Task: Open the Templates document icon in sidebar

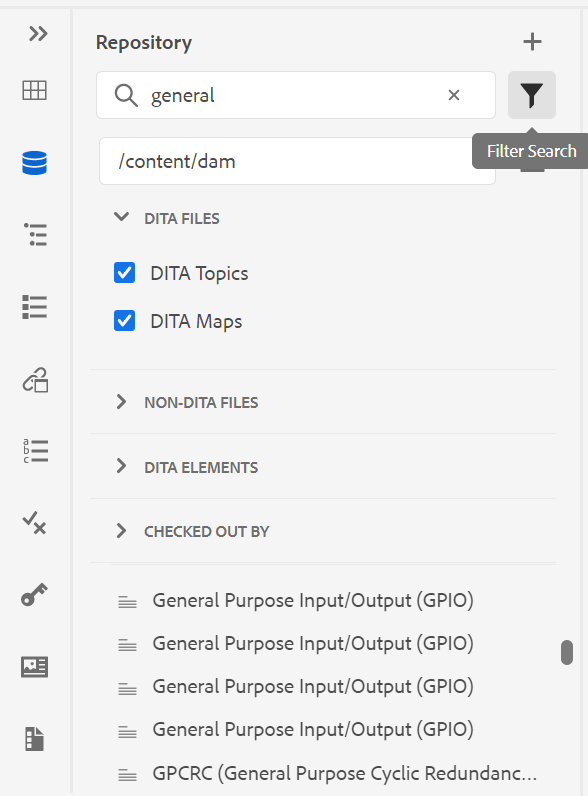Action: pos(35,739)
